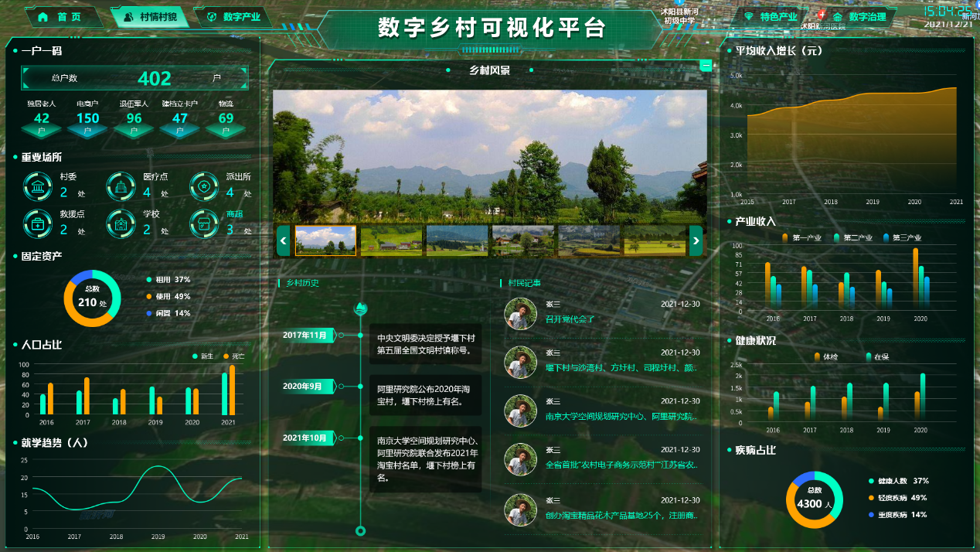Click the 沐阳县新河初级中学 map label
Screen dimensions: 980x552
[679, 15]
